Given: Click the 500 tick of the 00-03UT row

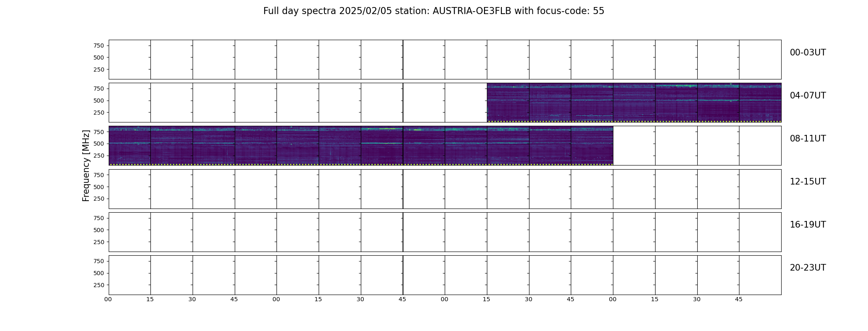Looking at the screenshot, I should click(99, 58).
